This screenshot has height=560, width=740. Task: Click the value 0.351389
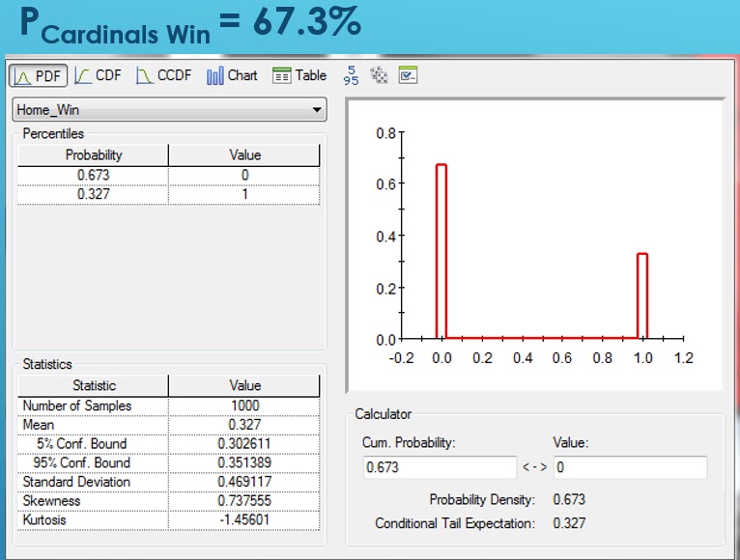[244, 462]
